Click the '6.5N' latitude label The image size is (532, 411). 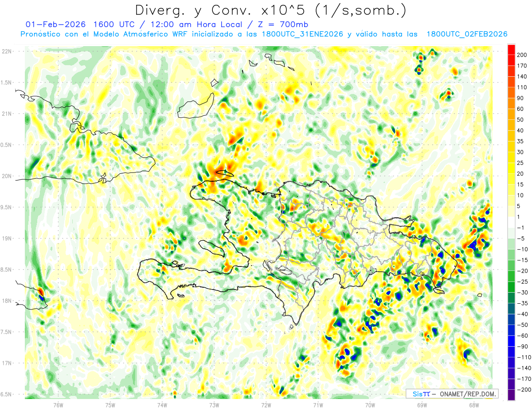(7, 395)
